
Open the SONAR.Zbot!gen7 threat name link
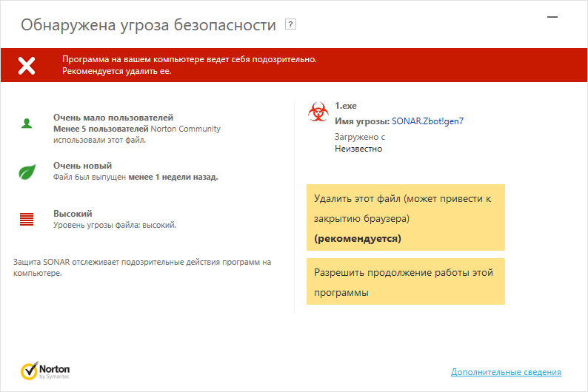click(432, 121)
